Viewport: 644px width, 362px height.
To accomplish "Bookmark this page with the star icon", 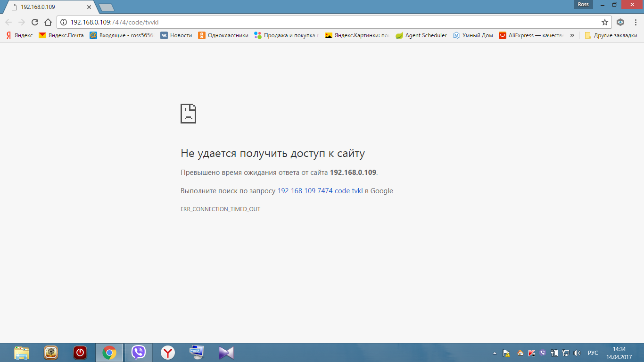I will pos(605,22).
